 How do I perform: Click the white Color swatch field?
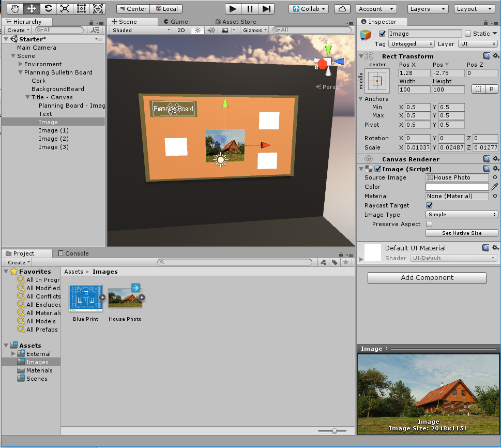[457, 187]
